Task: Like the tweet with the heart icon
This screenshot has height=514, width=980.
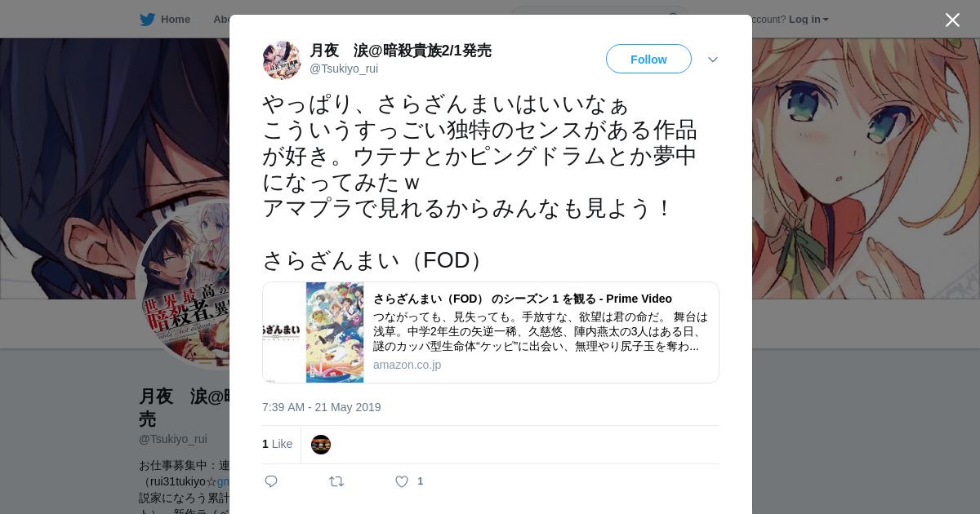Action: (x=402, y=481)
